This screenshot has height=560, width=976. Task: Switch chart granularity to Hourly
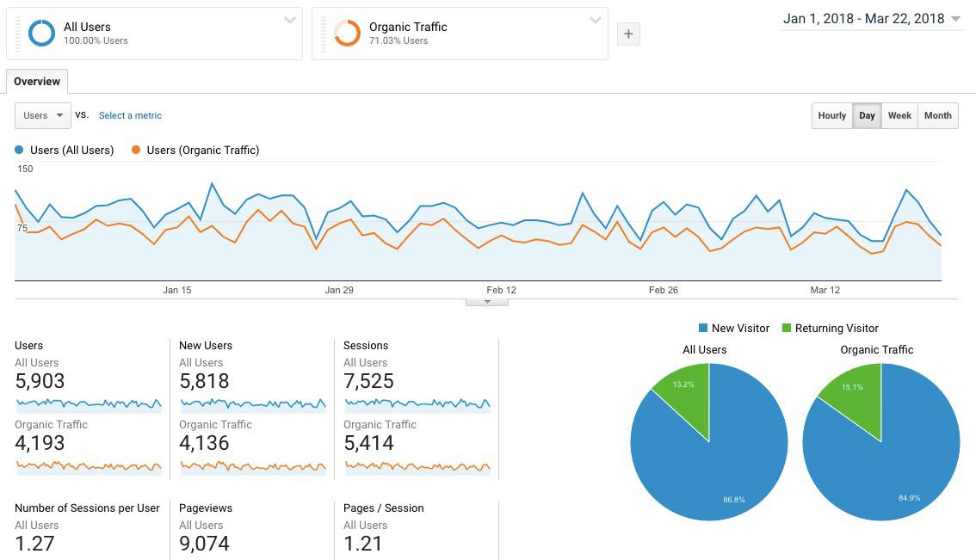831,116
